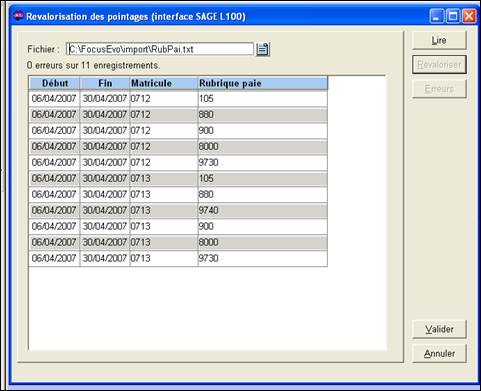Viewport: 481px width, 391px height.
Task: Select rubrique 105 cell for matricule 0713
Action: pyautogui.click(x=263, y=178)
